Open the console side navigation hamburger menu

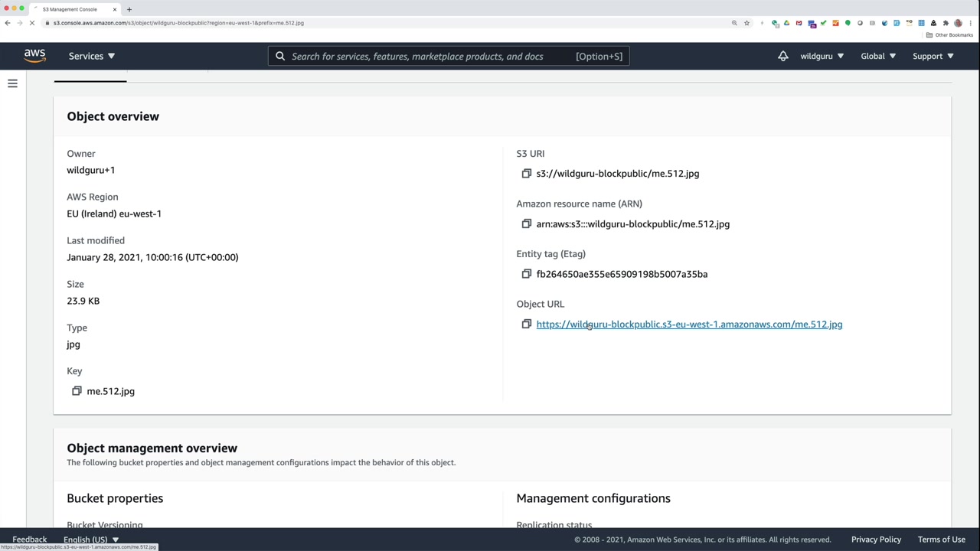click(12, 83)
